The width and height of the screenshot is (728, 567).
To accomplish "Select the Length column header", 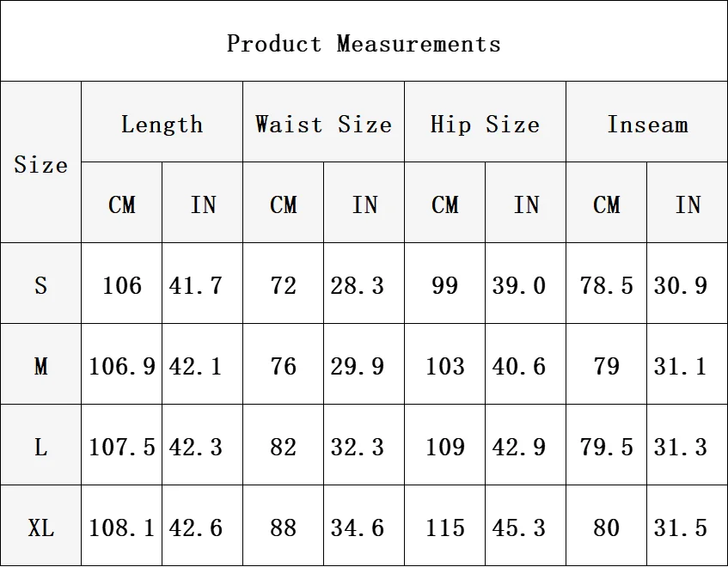I will click(x=162, y=124).
